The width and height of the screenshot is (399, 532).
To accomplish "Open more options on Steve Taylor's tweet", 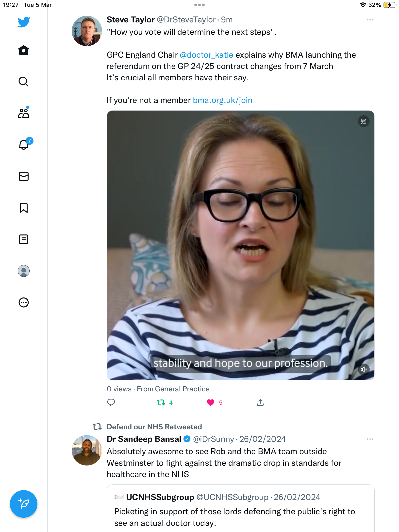I will (x=370, y=20).
